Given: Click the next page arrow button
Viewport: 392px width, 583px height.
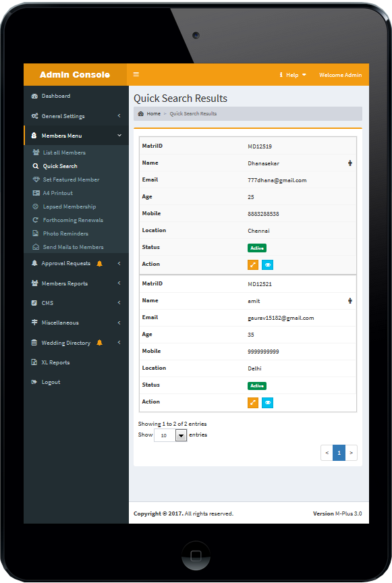Looking at the screenshot, I should [x=351, y=453].
